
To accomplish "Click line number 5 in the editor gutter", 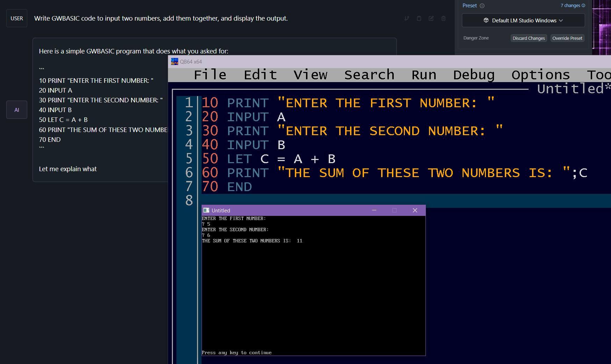I will click(189, 159).
